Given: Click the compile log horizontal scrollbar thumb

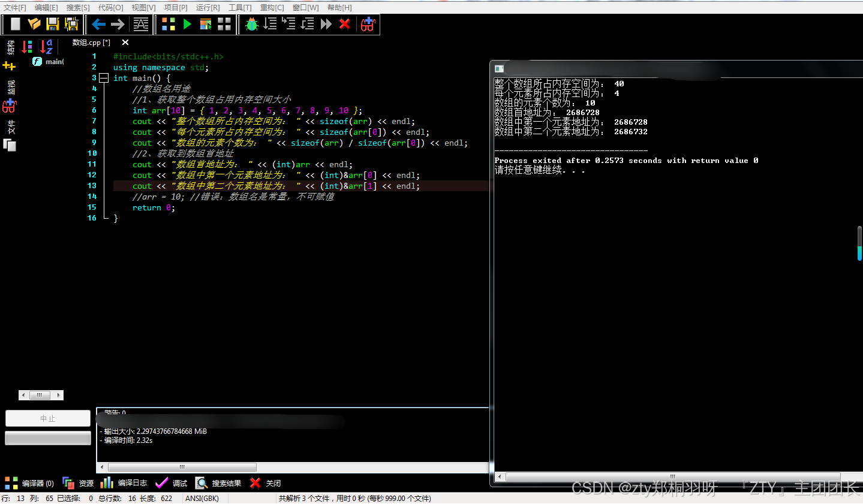Looking at the screenshot, I should [x=182, y=467].
